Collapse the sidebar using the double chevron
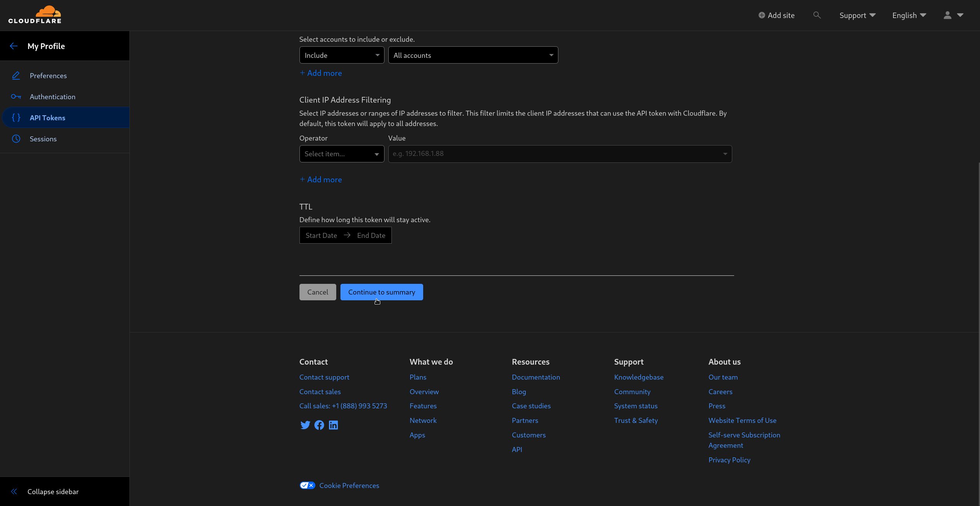This screenshot has width=980, height=506. point(14,491)
